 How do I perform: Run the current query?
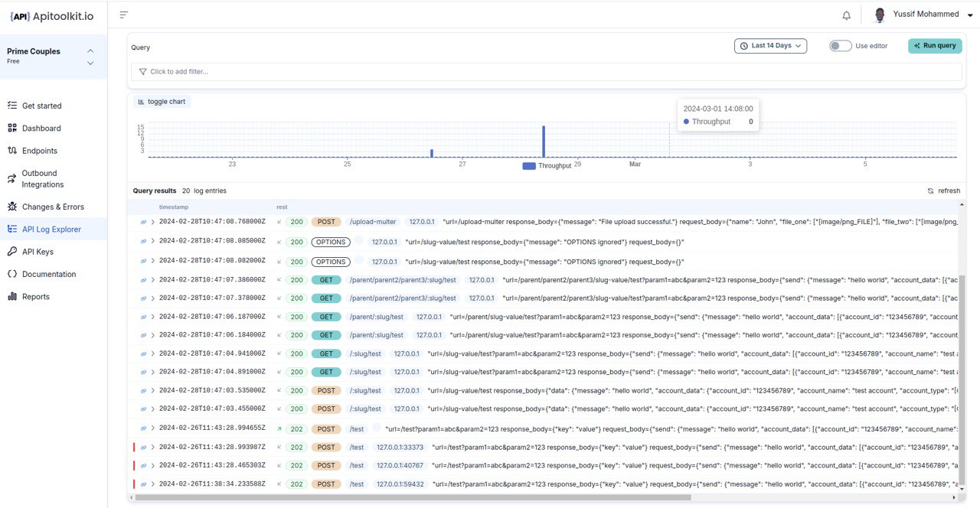point(935,45)
